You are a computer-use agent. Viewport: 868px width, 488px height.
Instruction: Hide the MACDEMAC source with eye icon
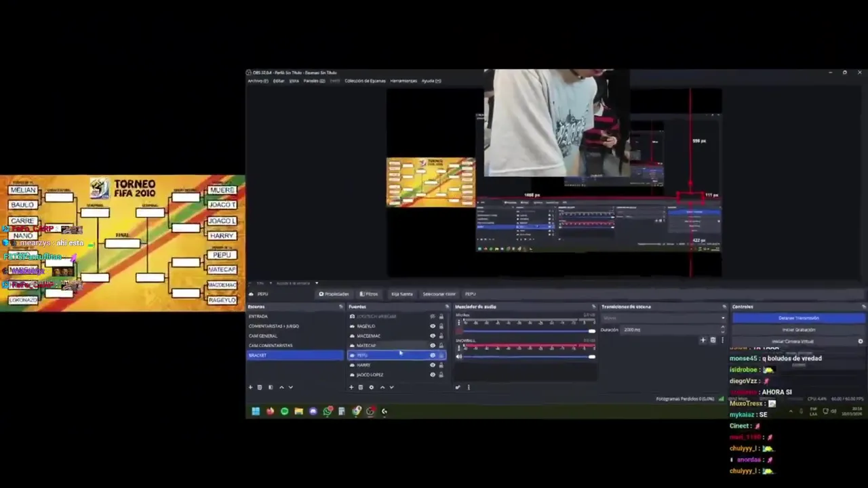click(x=433, y=335)
